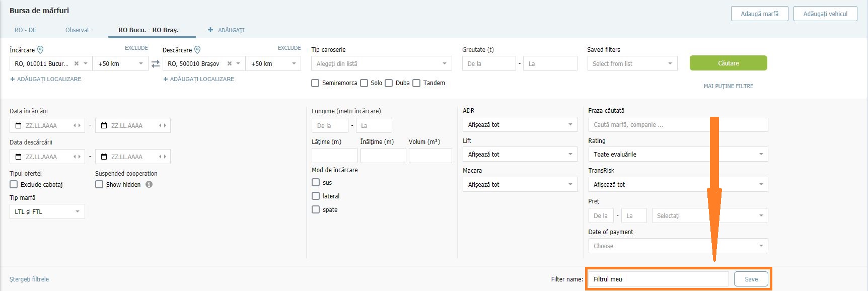Clear the RO, 010011 Bucur... loading location
Viewport: 868px width, 291px height.
[77, 63]
